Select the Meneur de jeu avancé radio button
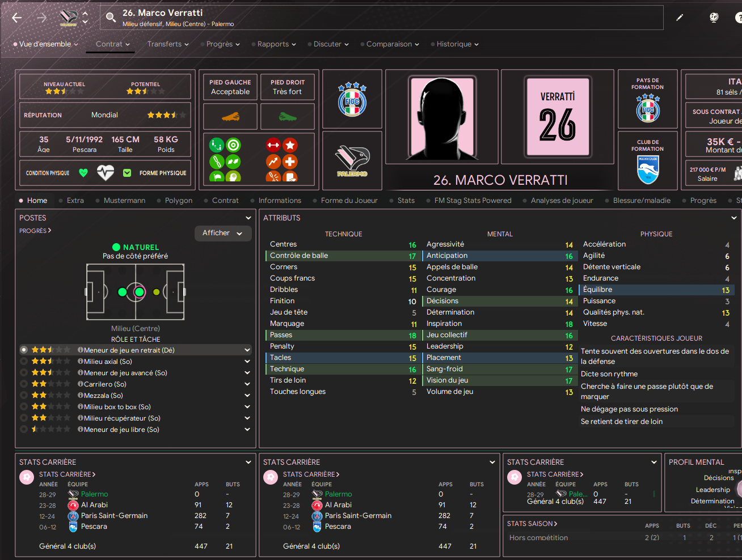Image resolution: width=742 pixels, height=560 pixels. click(x=24, y=373)
